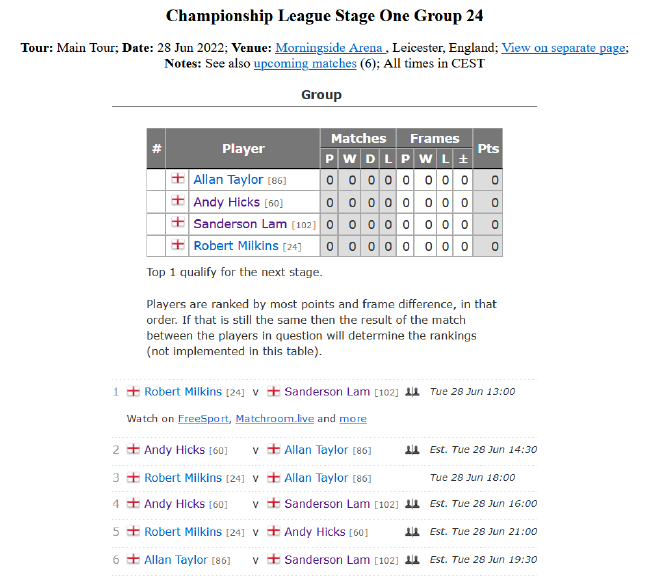Open Andy Hicks' profile from group table
The height and width of the screenshot is (576, 650).
coord(226,202)
